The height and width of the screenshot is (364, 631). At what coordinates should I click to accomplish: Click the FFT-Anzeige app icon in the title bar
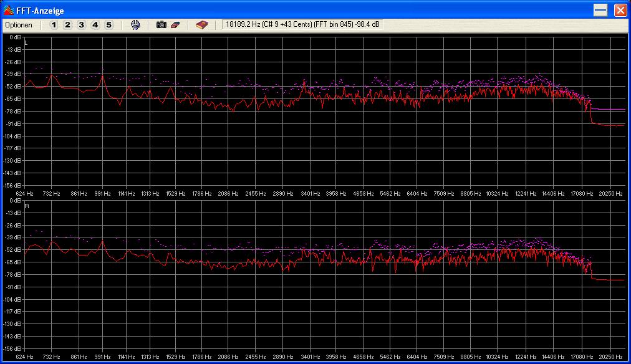[9, 10]
